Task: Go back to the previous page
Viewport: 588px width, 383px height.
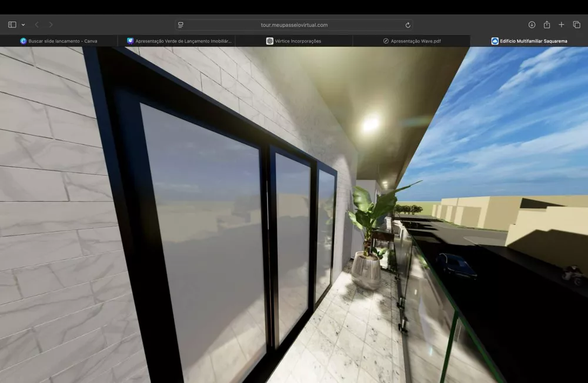Action: click(x=36, y=25)
